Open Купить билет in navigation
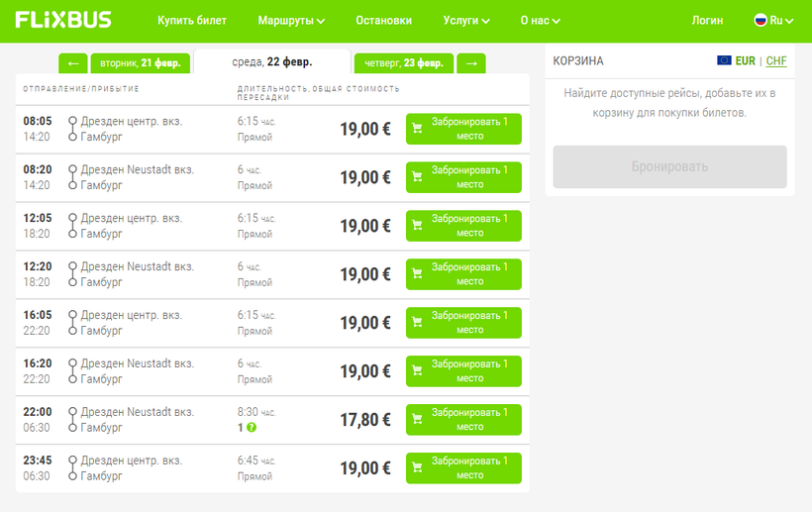 click(x=192, y=20)
